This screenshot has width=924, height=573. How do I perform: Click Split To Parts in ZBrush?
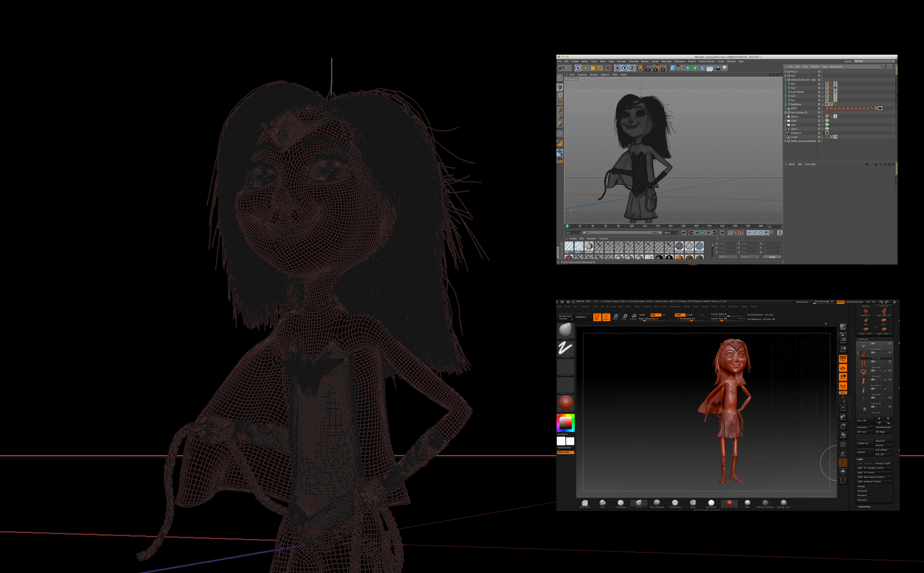875,473
